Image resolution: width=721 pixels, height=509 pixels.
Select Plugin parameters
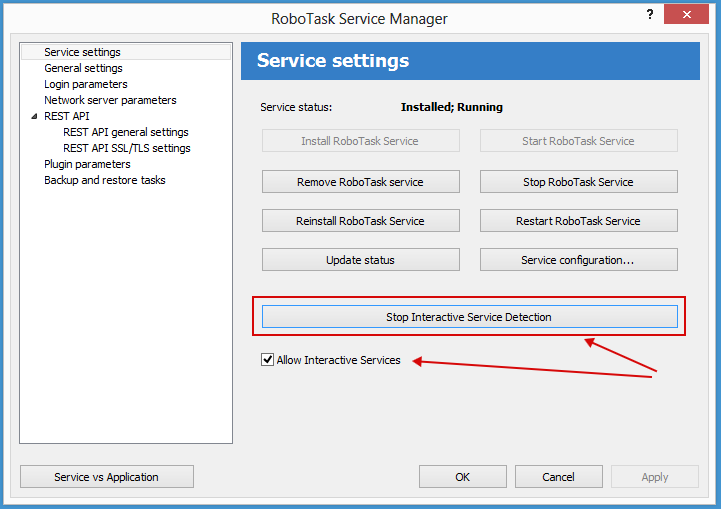87,164
